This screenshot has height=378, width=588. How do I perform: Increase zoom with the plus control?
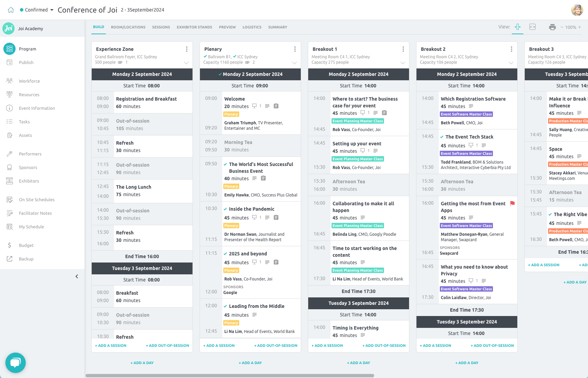point(580,27)
